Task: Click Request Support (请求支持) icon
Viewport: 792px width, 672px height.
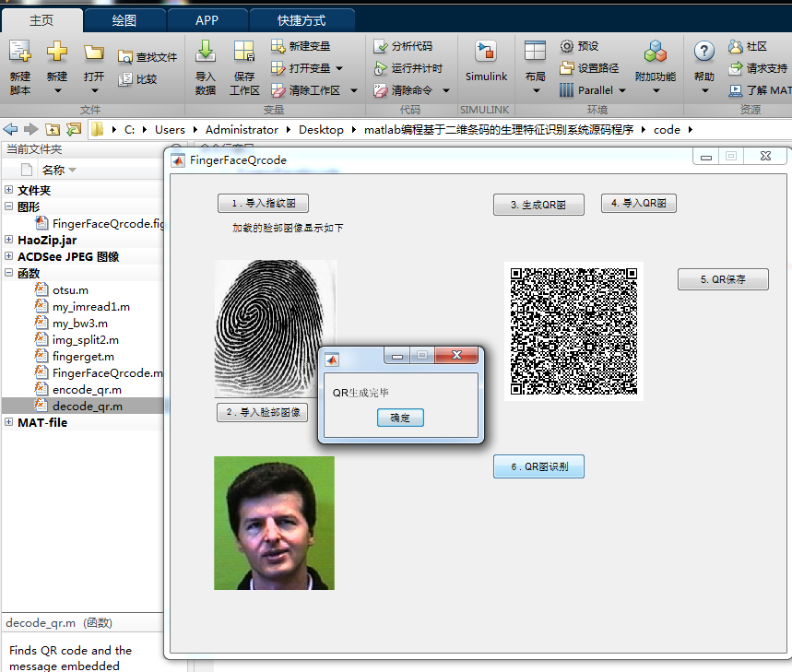Action: tap(736, 68)
